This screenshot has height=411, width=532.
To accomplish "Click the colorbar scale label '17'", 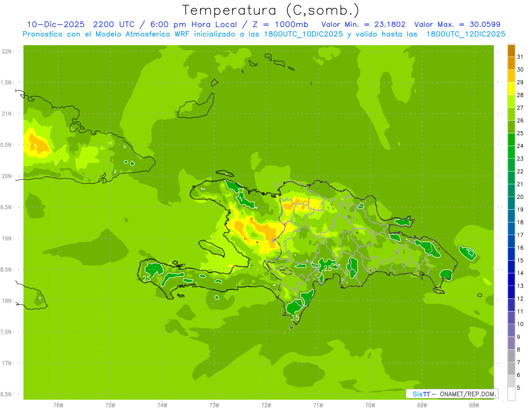I will (520, 235).
